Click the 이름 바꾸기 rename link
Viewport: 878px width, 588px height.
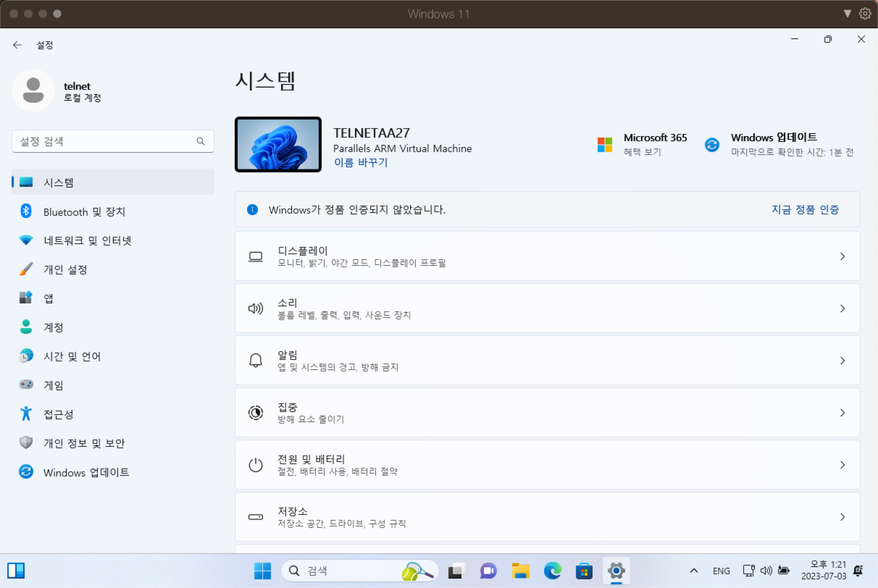360,162
